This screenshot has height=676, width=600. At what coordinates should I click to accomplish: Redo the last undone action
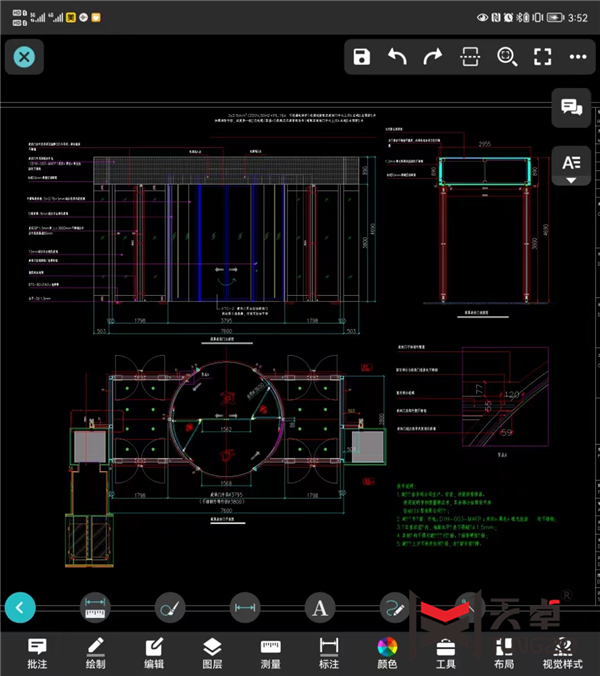tap(433, 57)
